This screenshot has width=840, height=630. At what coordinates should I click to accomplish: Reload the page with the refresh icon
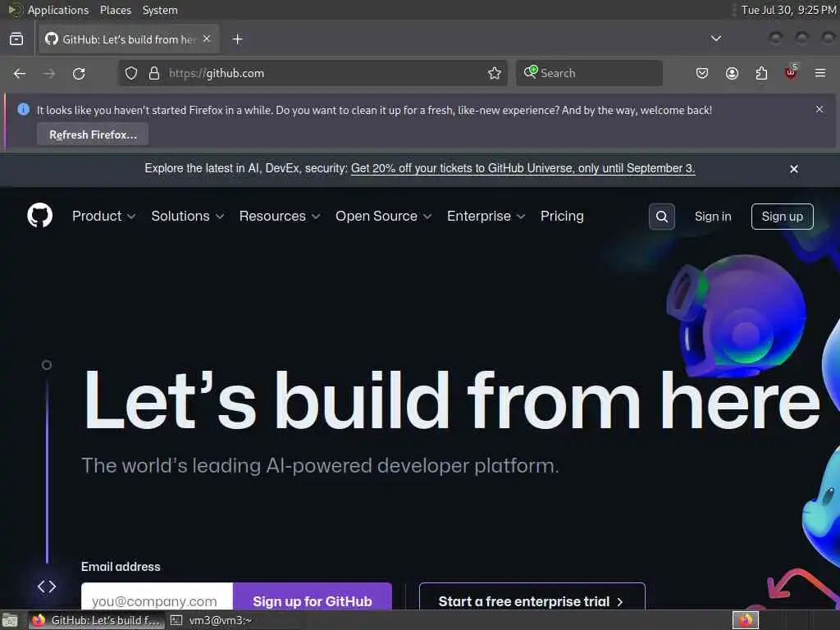(x=79, y=73)
